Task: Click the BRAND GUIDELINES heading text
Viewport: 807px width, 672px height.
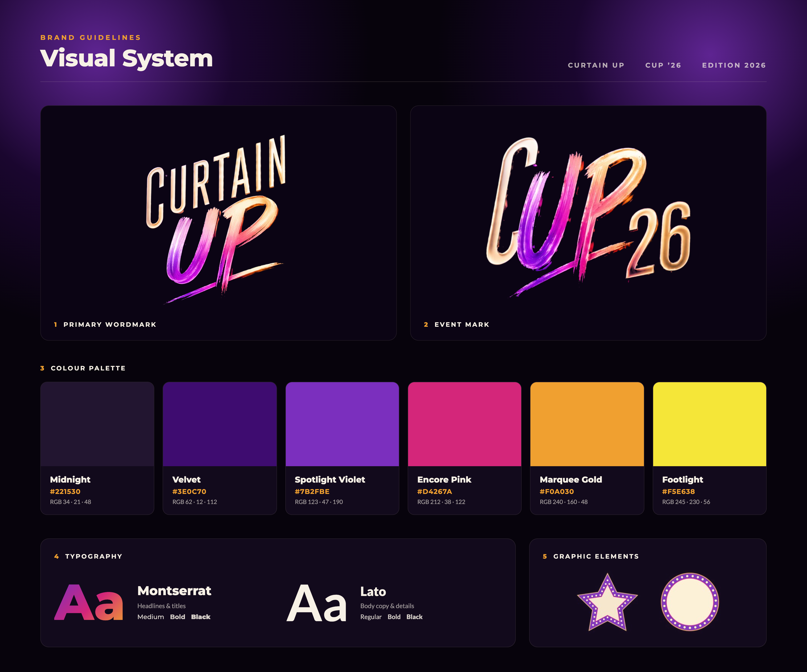Action: 91,37
